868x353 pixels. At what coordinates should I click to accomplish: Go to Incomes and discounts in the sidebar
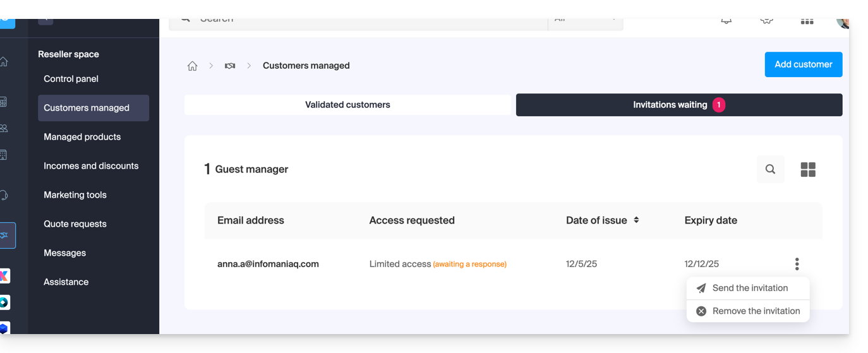(x=91, y=166)
